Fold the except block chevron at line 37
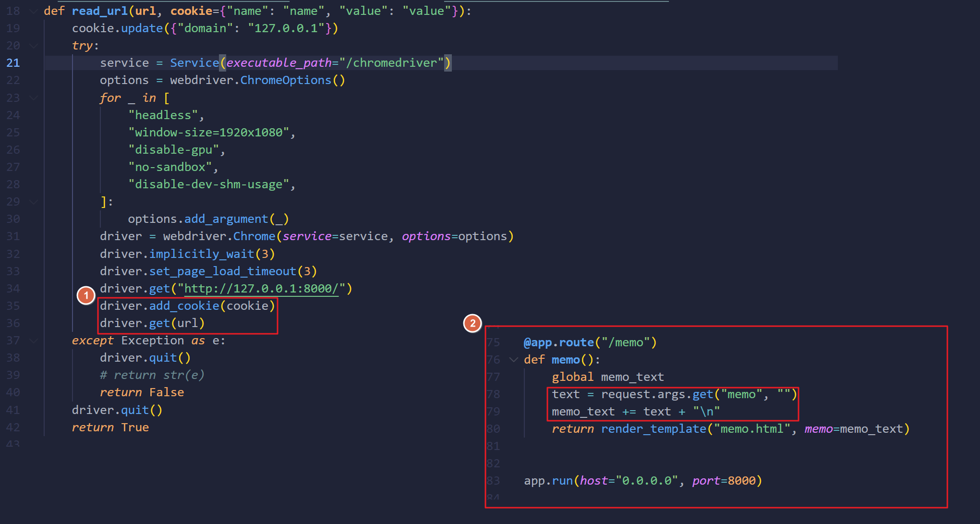The image size is (980, 524). click(x=34, y=341)
